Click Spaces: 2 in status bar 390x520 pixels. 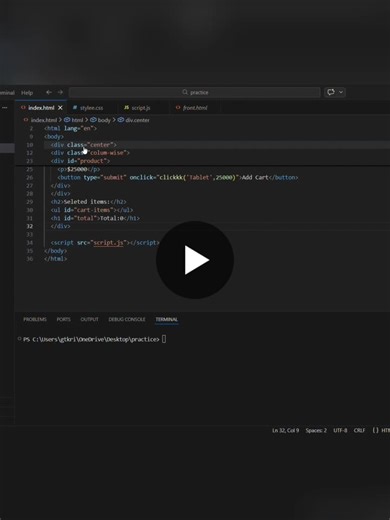point(316,430)
